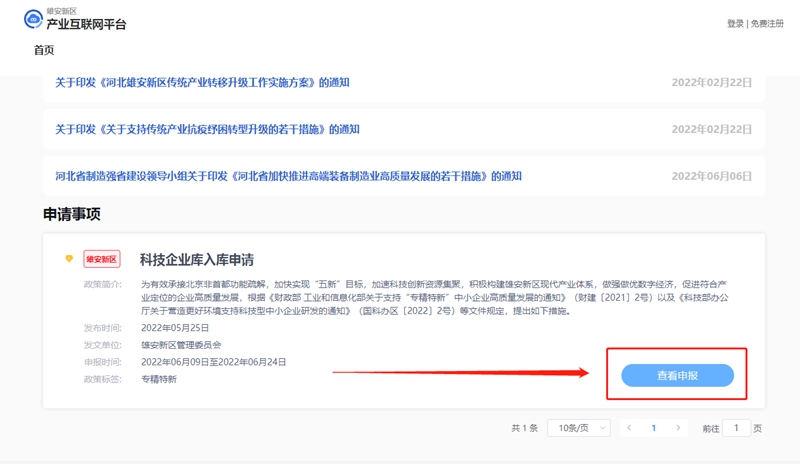
Task: Click the 登录 link
Action: coord(735,23)
